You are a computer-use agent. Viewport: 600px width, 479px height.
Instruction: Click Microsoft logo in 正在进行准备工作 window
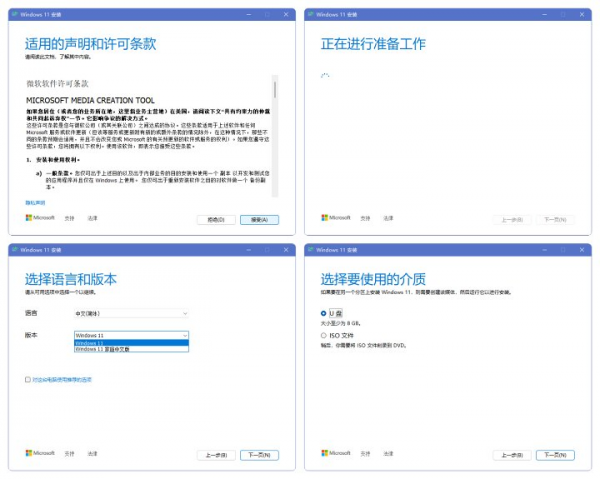(x=336, y=218)
